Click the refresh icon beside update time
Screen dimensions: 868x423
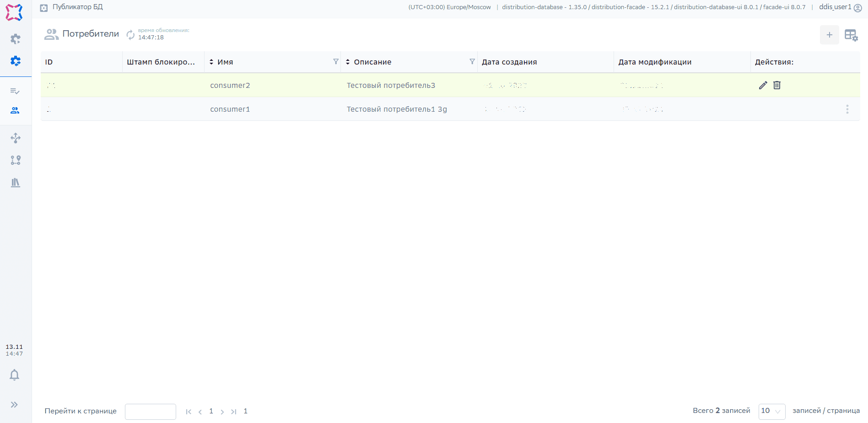(130, 35)
